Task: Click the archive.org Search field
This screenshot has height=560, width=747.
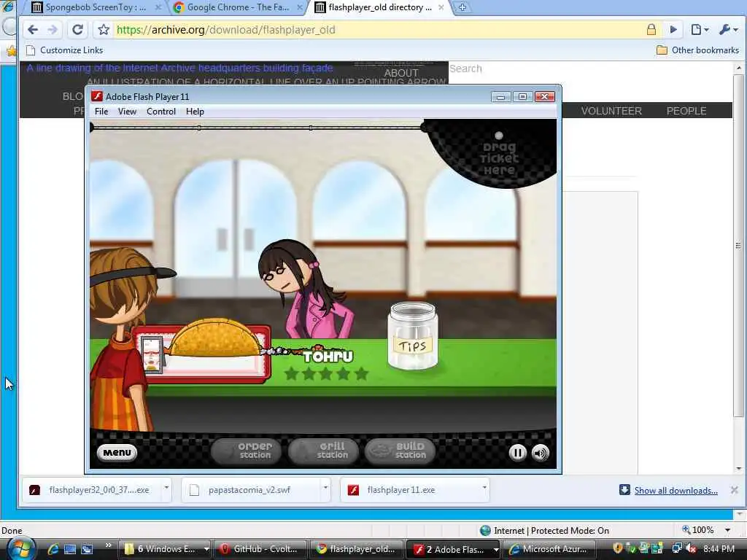Action: tap(589, 69)
